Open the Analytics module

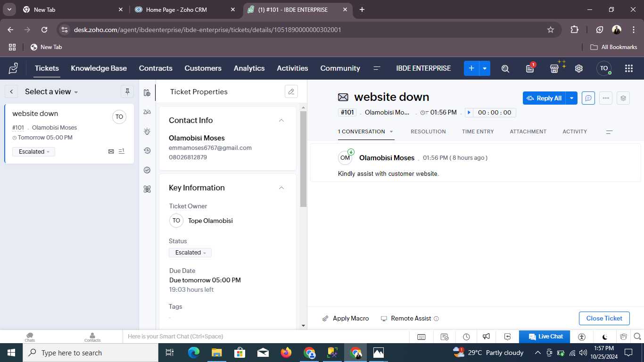[x=249, y=68]
